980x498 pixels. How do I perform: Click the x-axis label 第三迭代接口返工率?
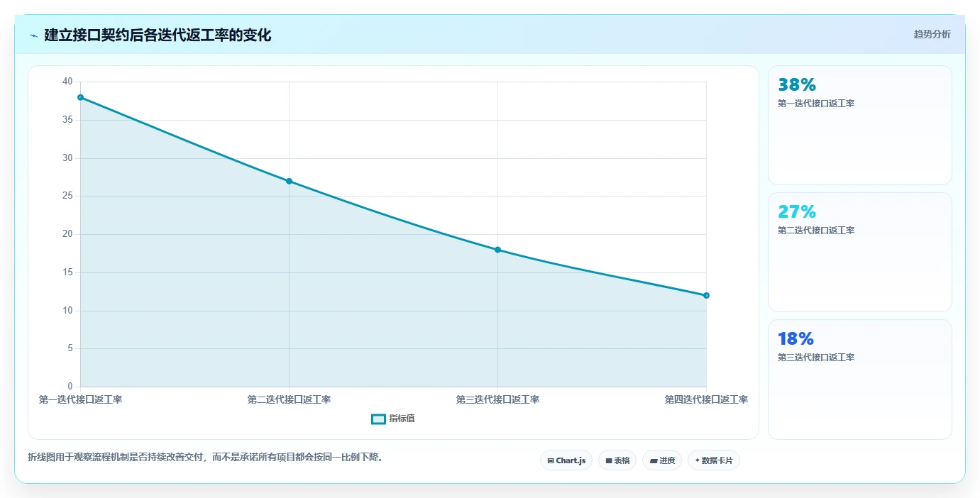coord(497,399)
